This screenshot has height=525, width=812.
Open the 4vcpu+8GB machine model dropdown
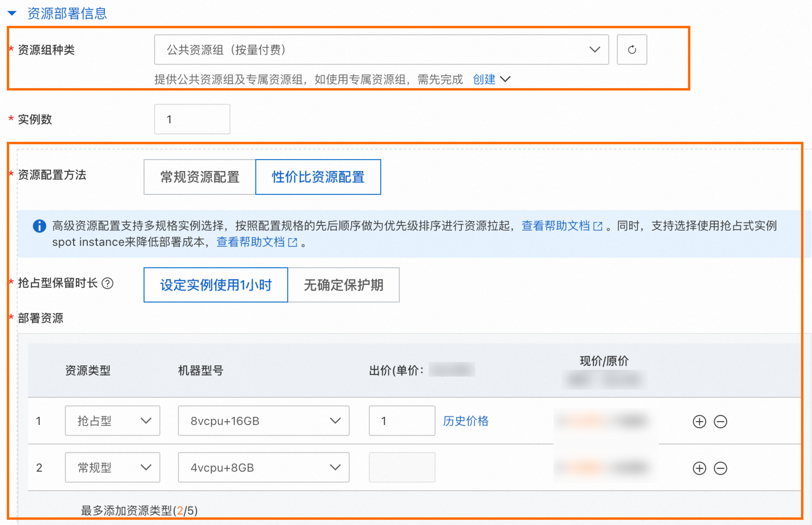click(264, 467)
